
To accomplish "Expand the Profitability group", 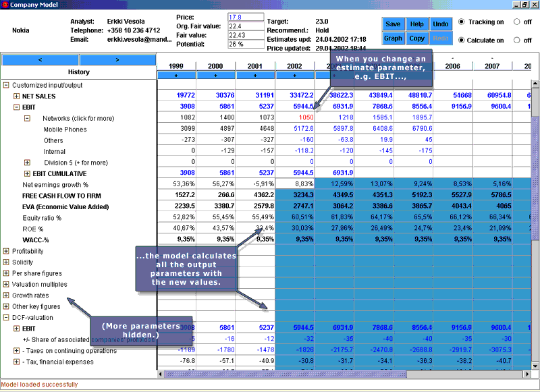I will click(6, 251).
